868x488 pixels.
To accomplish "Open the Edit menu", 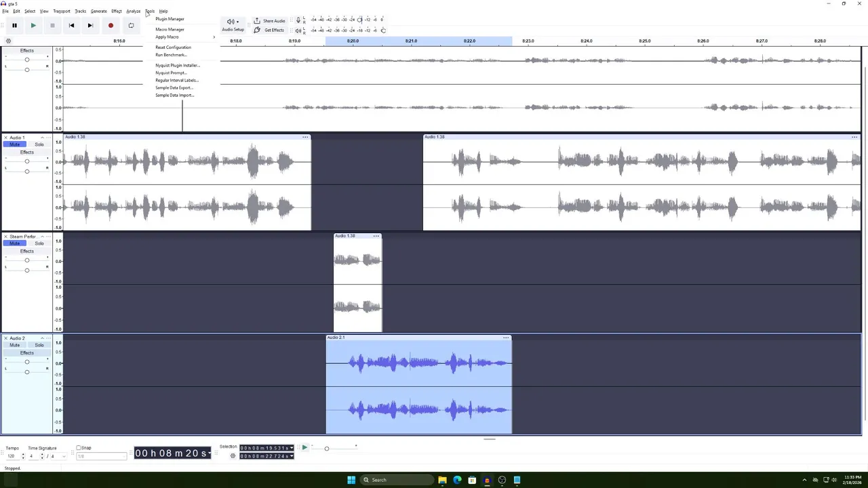I will pyautogui.click(x=16, y=12).
